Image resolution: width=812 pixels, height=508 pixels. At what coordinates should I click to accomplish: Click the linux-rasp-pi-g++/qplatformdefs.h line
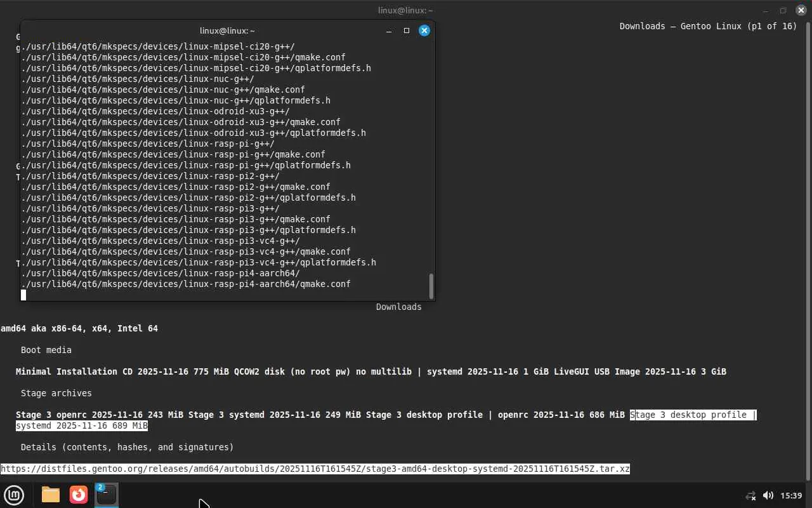(x=186, y=165)
